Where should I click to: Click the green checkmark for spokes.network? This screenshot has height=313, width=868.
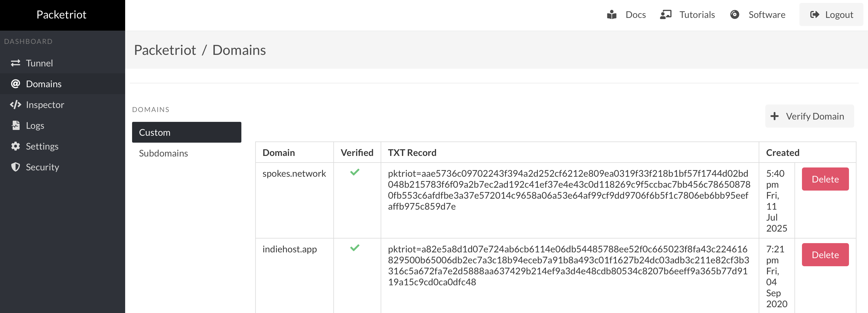[355, 172]
